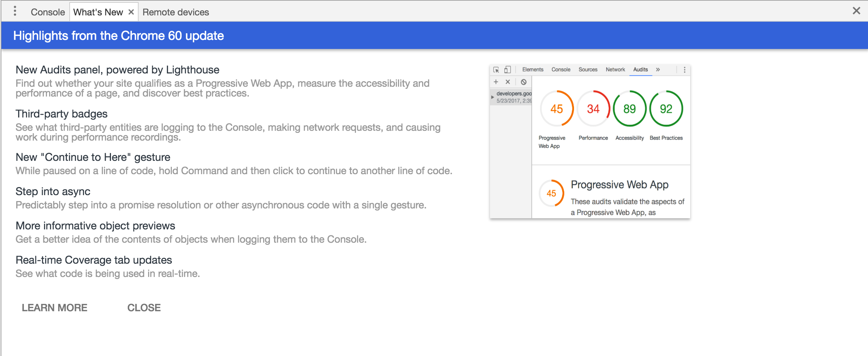Close the What's New tab
Image resolution: width=868 pixels, height=356 pixels.
131,12
